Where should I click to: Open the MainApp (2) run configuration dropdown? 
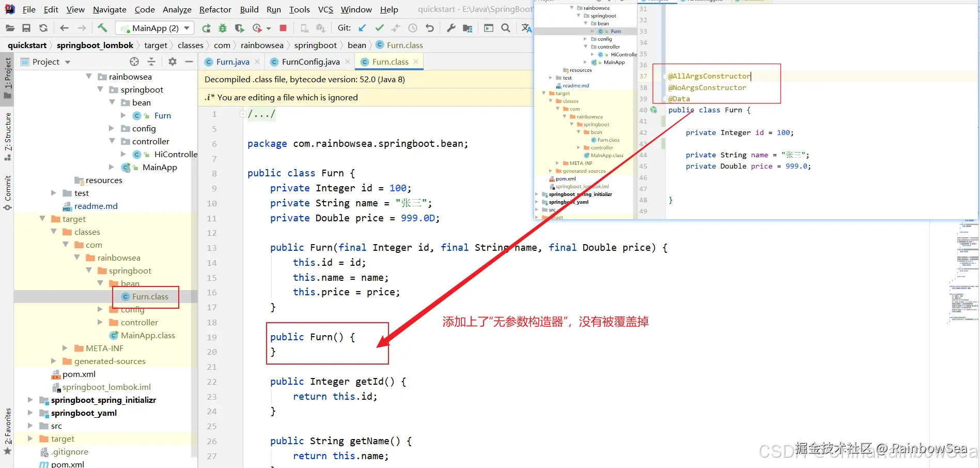pyautogui.click(x=155, y=28)
